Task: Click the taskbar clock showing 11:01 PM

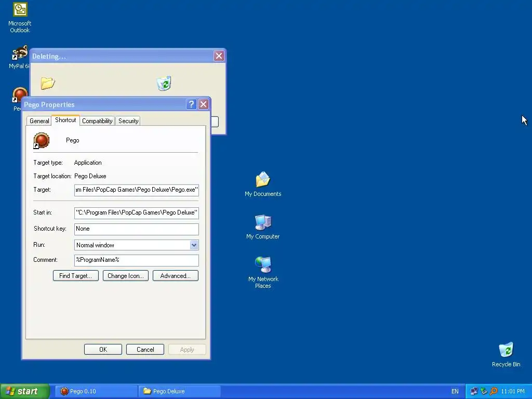Action: (x=513, y=391)
